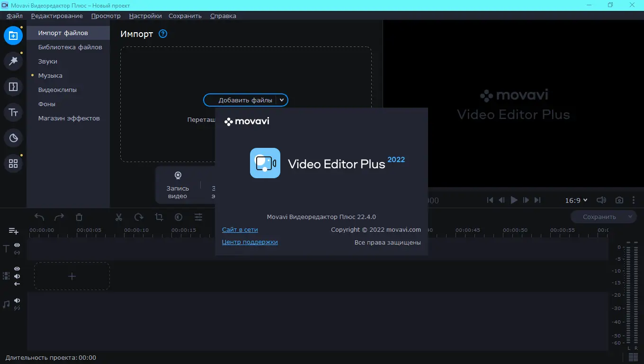Jump to start of the clip
Viewport: 644px width, 364px height.
(x=490, y=200)
